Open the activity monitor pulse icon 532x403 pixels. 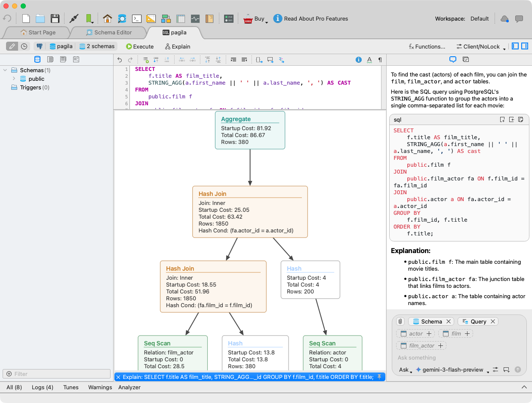195,18
